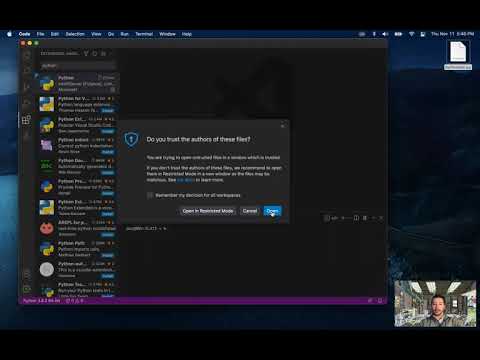Select the Python Pre... preview extension row
This screenshot has width=480, height=360.
click(x=77, y=187)
